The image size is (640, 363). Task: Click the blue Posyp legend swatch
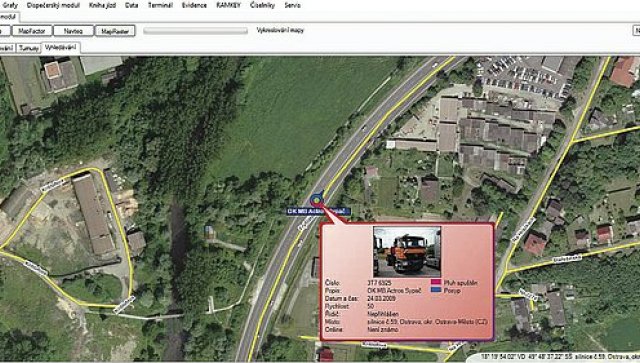(436, 290)
